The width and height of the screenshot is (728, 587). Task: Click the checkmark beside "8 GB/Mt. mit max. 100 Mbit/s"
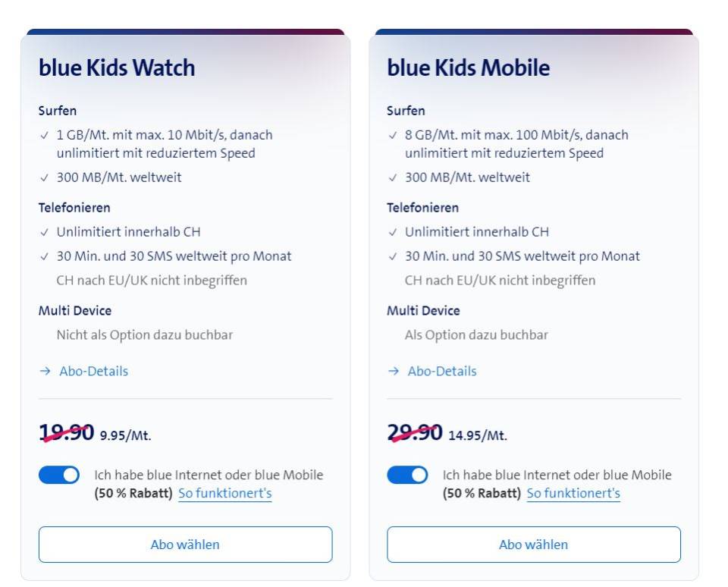(392, 135)
